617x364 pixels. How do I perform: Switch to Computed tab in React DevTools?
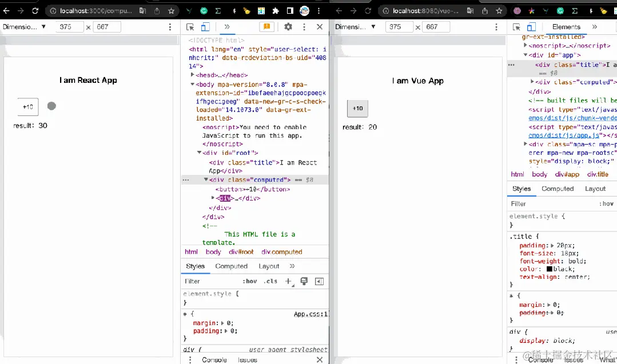pos(232,266)
